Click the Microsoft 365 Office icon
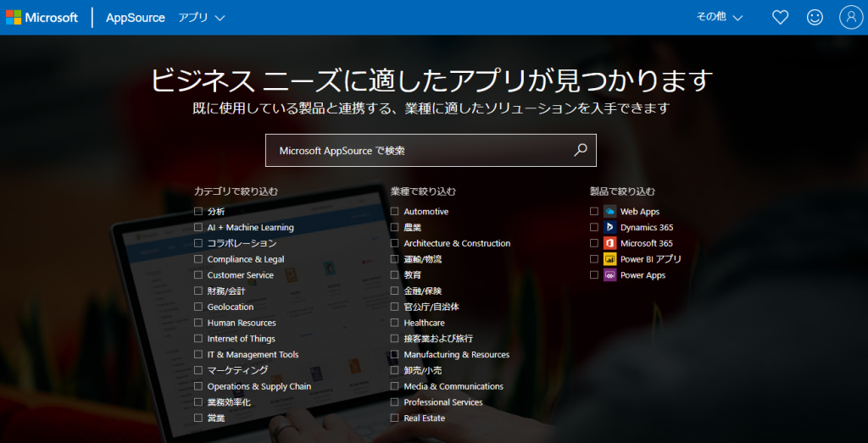This screenshot has height=443, width=868. point(609,244)
